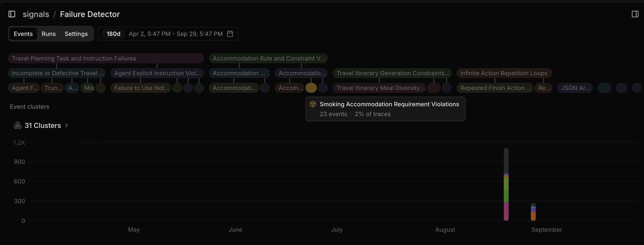Click the 23 events tooltip text
Image resolution: width=644 pixels, height=245 pixels.
[333, 114]
